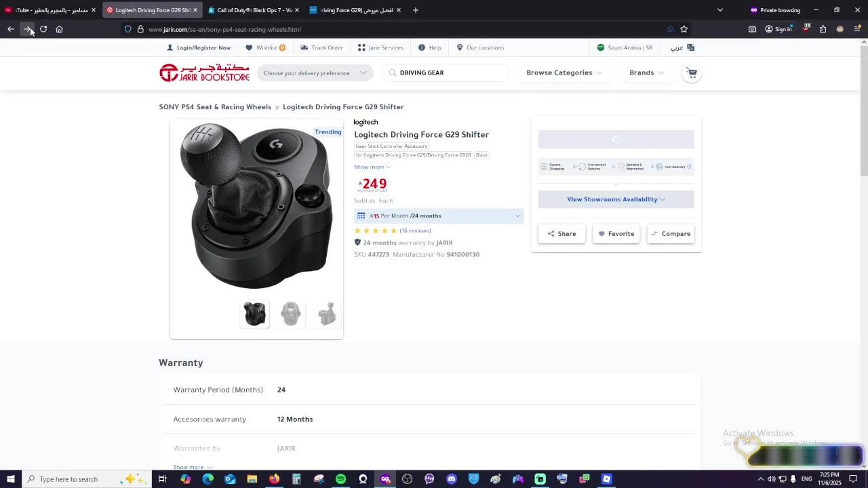Screen dimensions: 868x488
Task: Expand Show more under product tags
Action: [372, 167]
